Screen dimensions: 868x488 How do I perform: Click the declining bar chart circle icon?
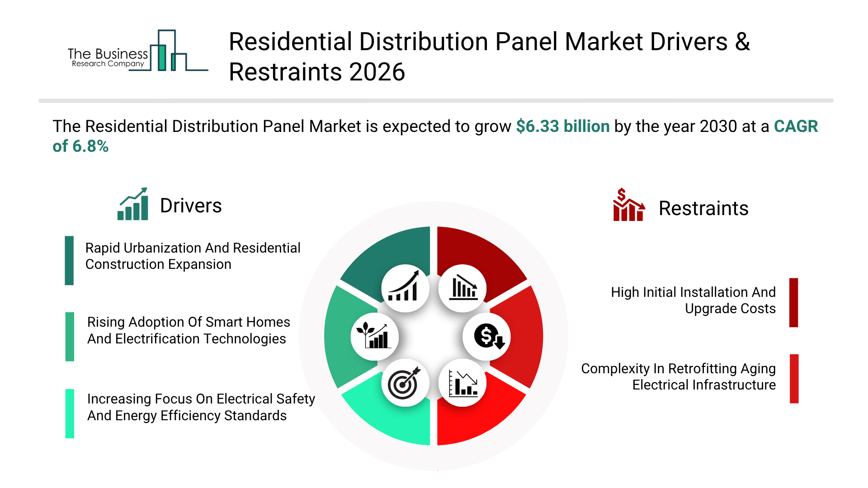tap(462, 288)
